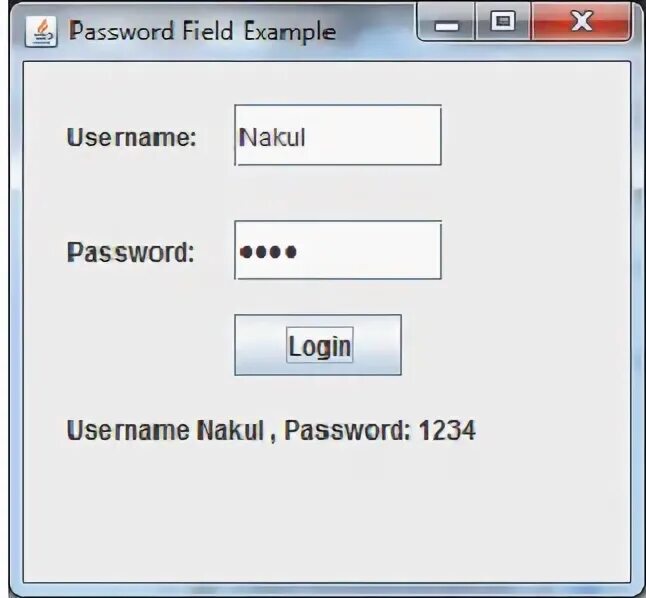646x598 pixels.
Task: Click the "Password:" label
Action: (130, 252)
